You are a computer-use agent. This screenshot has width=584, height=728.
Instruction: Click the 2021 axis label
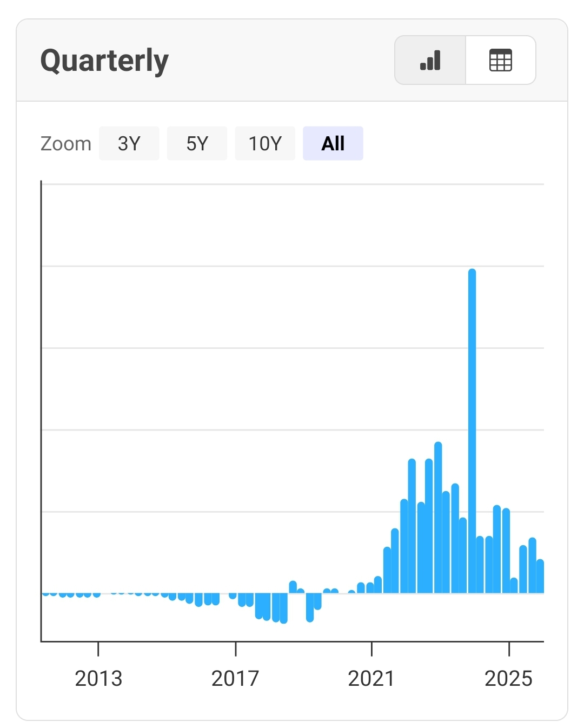[371, 678]
